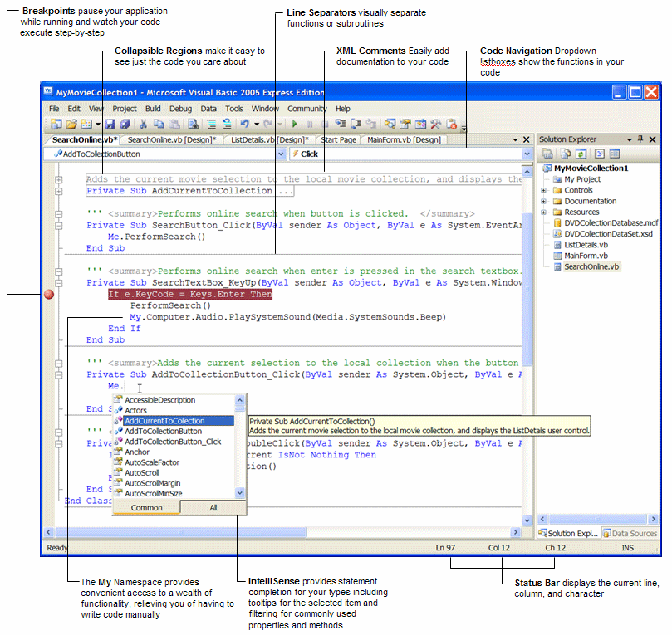The width and height of the screenshot is (672, 635).
Task: Close the active document with the X
Action: 527,139
